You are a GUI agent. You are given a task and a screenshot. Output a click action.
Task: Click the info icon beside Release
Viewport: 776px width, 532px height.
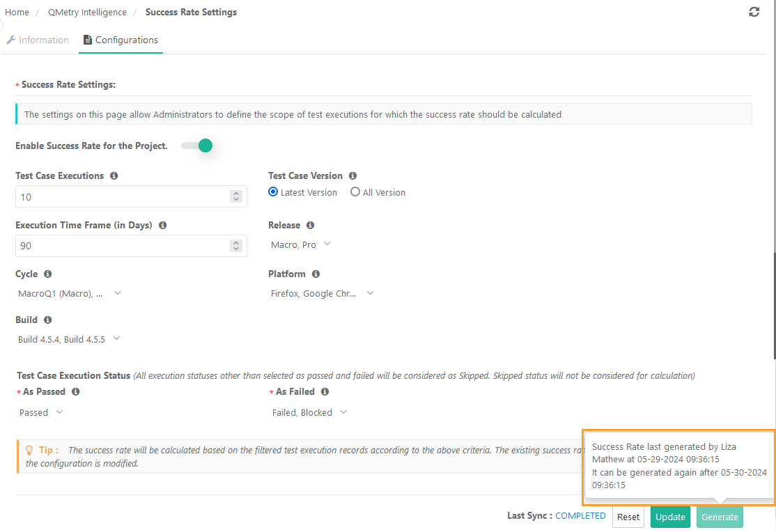pyautogui.click(x=309, y=225)
